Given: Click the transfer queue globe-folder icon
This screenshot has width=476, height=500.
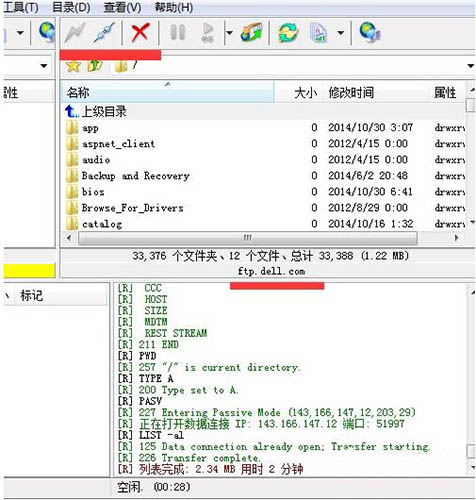Looking at the screenshot, I should (x=252, y=33).
